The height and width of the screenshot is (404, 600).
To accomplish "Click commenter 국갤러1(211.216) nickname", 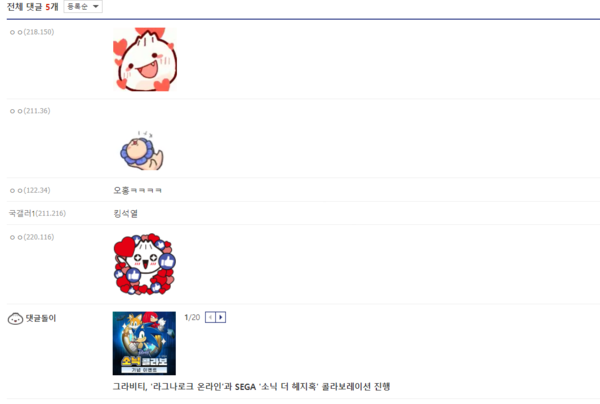I will pos(37,213).
